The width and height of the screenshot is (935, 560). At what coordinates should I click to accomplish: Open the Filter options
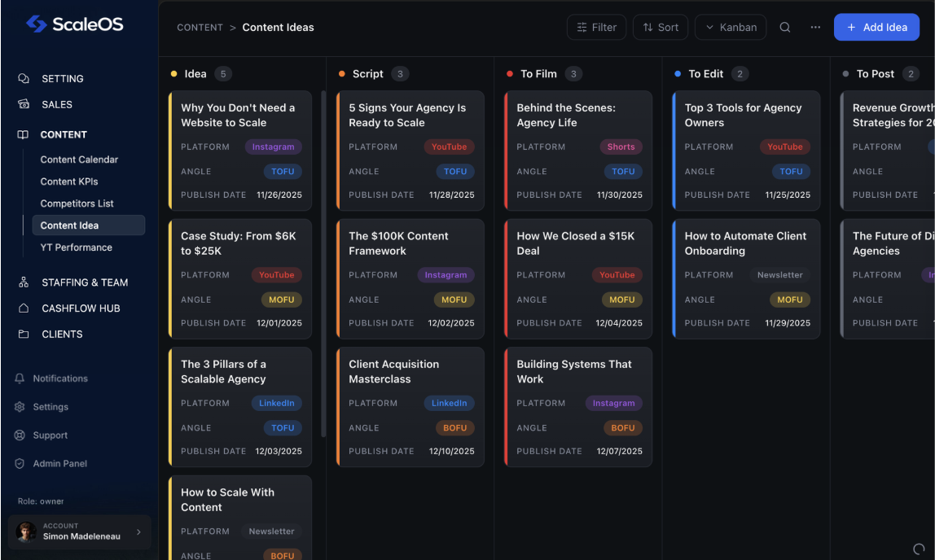click(x=596, y=27)
